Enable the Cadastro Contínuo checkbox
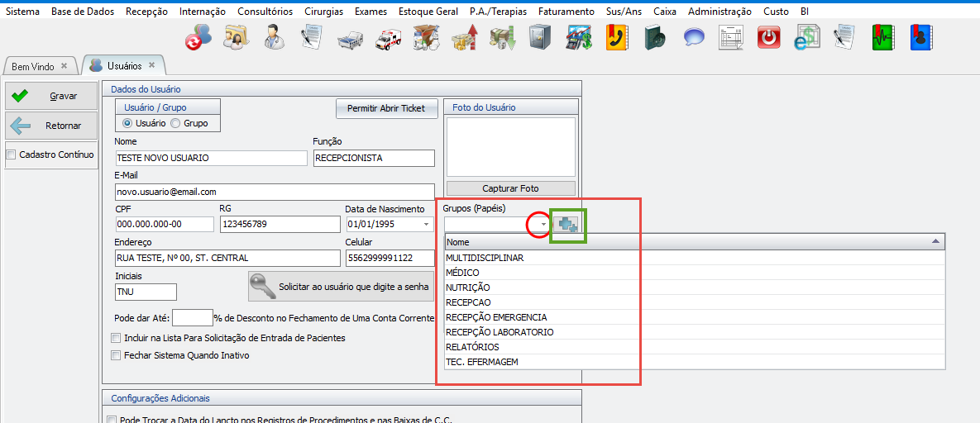980x423 pixels. (11, 154)
